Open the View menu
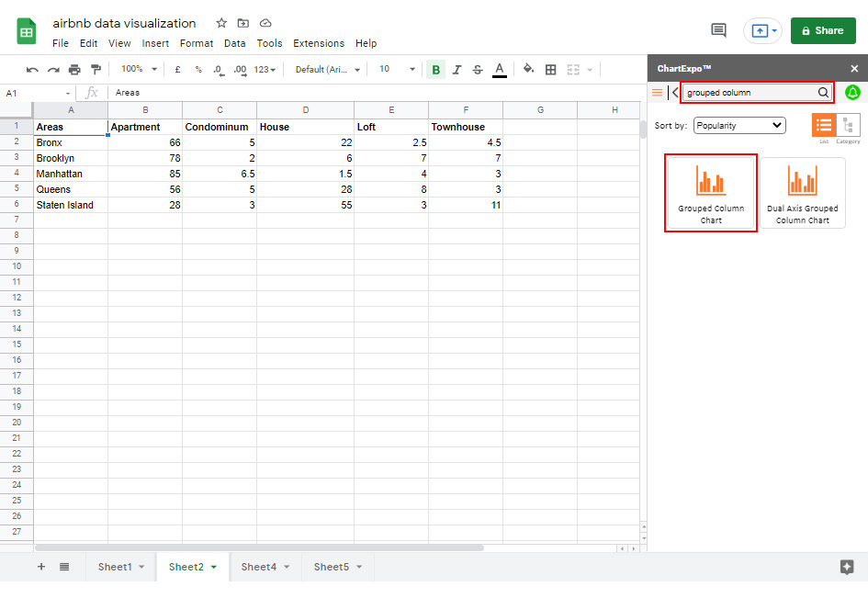 click(119, 43)
